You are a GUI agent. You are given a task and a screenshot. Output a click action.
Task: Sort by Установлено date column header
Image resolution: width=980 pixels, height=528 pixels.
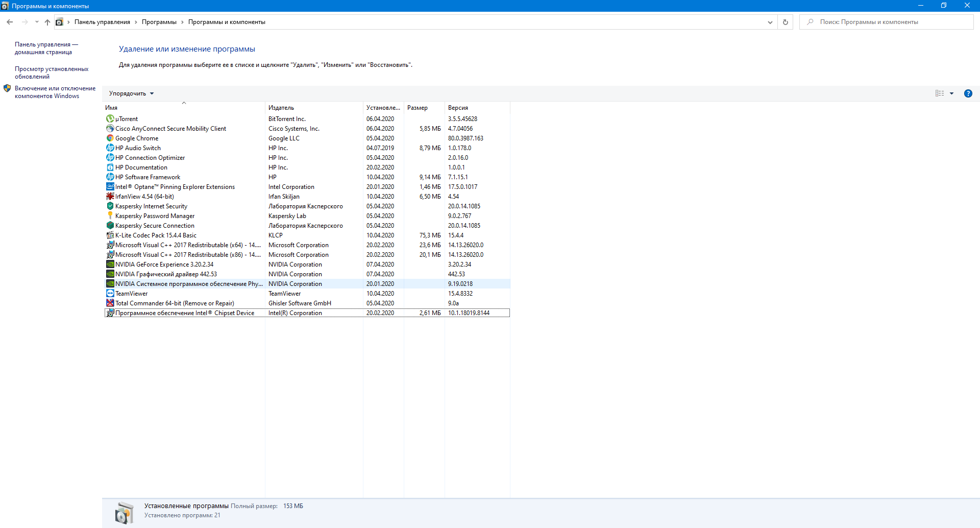[x=383, y=108]
